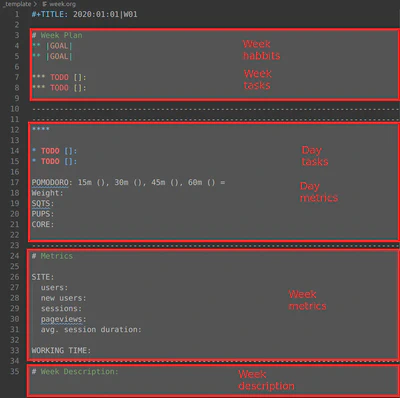Screen dimensions: 400x398
Task: Click the second |GOAL| entry
Action: pos(59,57)
